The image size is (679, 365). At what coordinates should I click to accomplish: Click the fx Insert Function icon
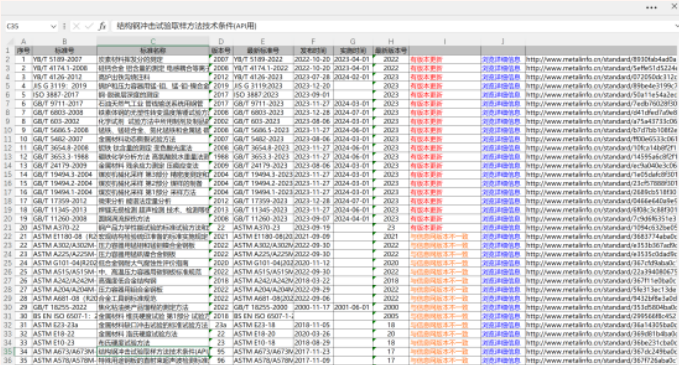[x=102, y=26]
